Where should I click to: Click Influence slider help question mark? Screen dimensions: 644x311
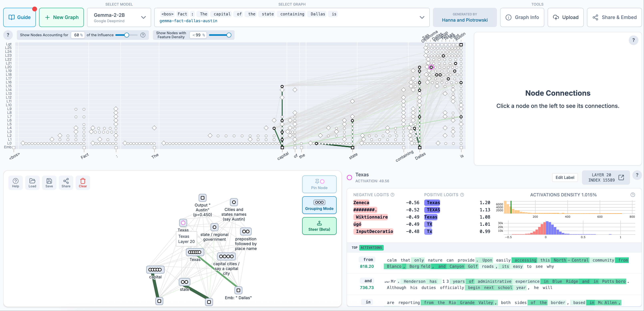pyautogui.click(x=143, y=35)
